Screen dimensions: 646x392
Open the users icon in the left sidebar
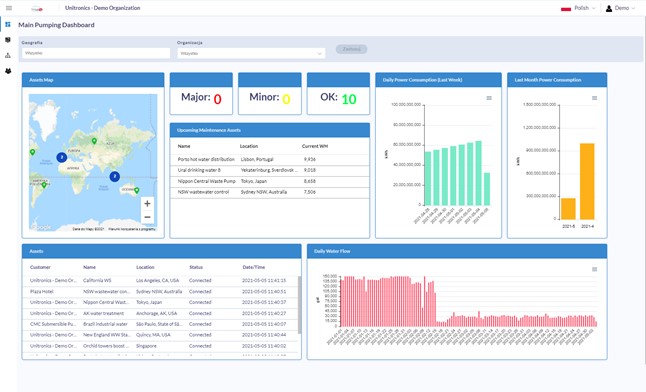point(8,71)
